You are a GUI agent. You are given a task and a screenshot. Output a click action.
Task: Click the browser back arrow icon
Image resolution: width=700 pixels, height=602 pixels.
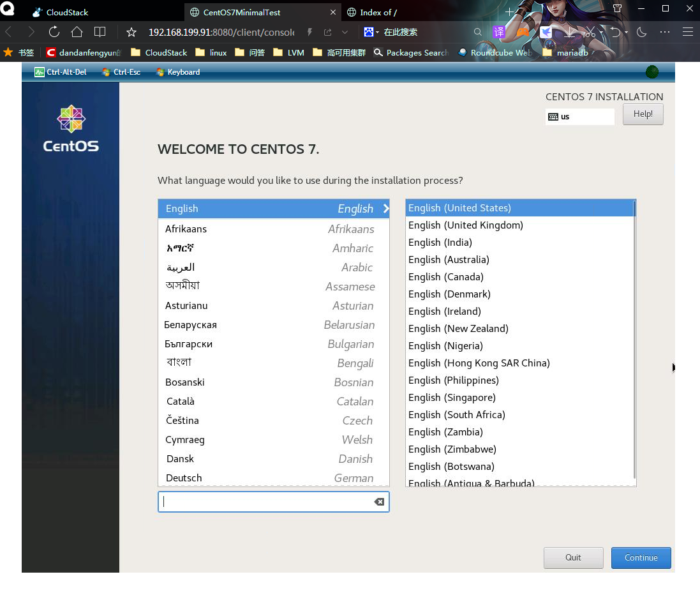8,32
